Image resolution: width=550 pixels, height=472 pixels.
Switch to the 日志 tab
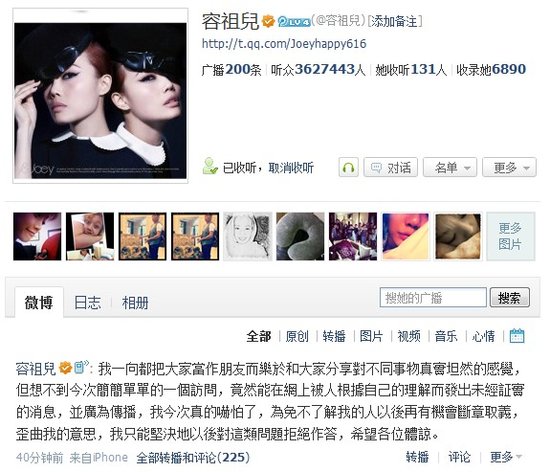87,303
